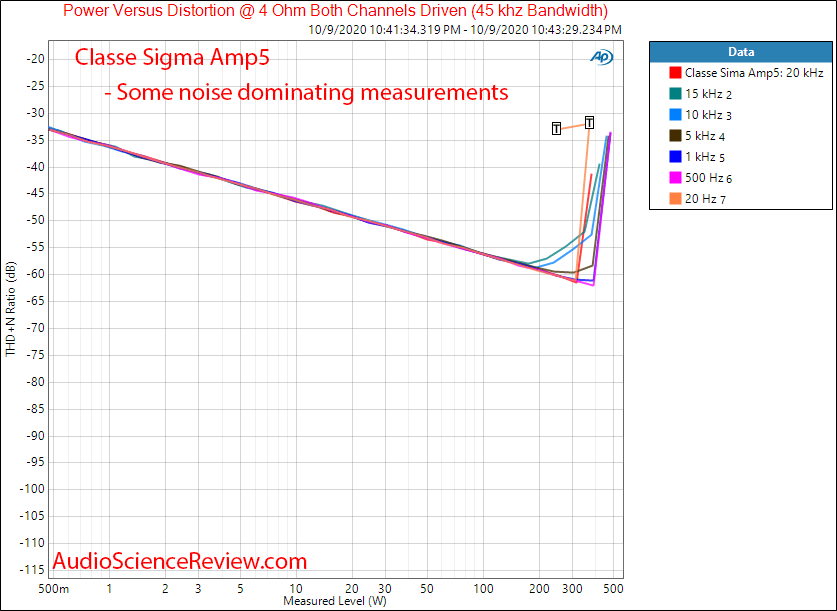
Task: Click the dark brown 5 kHz legend swatch
Action: (675, 136)
